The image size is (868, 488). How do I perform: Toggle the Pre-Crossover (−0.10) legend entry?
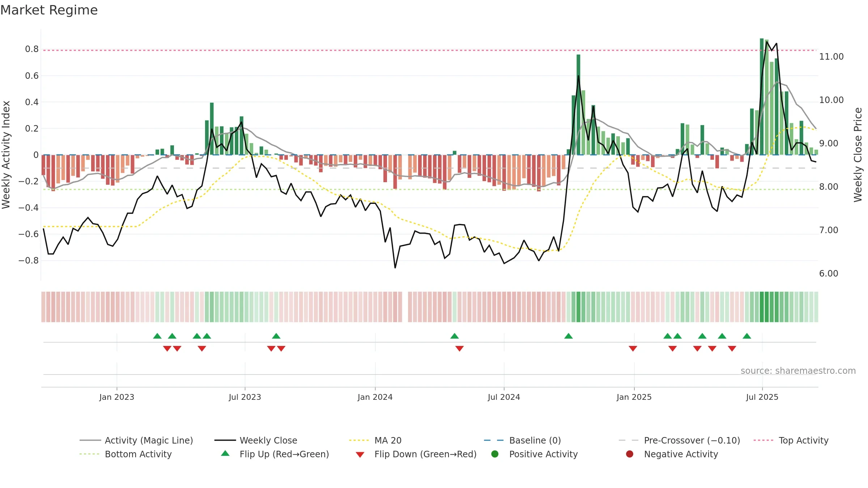click(x=679, y=440)
